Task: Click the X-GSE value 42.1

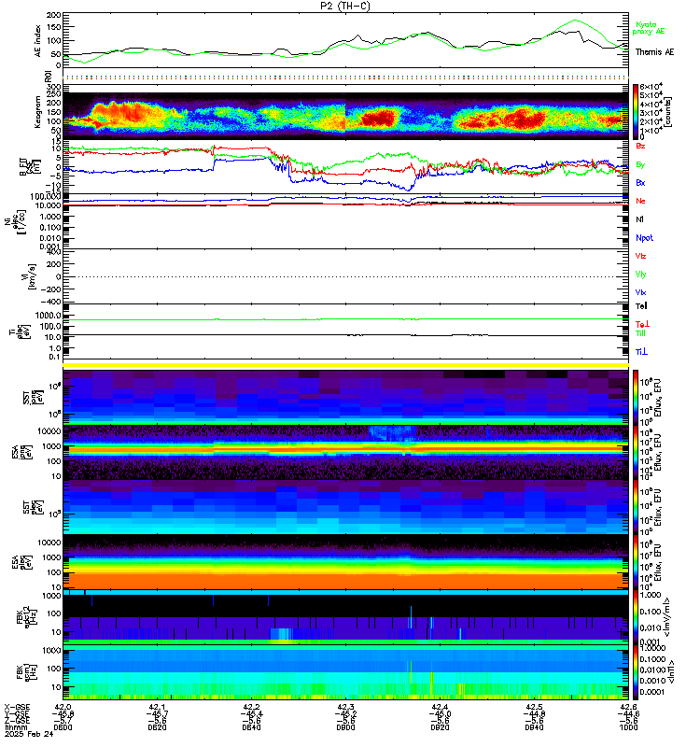Action: [x=157, y=707]
